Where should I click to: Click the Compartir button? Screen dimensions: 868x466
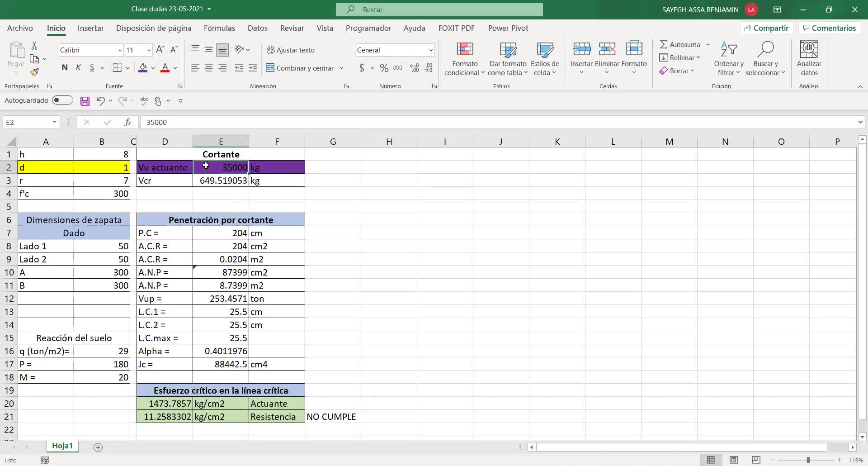click(767, 28)
